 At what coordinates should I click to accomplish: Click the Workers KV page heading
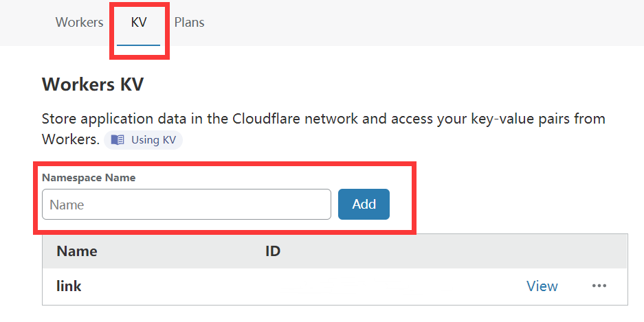[x=93, y=84]
